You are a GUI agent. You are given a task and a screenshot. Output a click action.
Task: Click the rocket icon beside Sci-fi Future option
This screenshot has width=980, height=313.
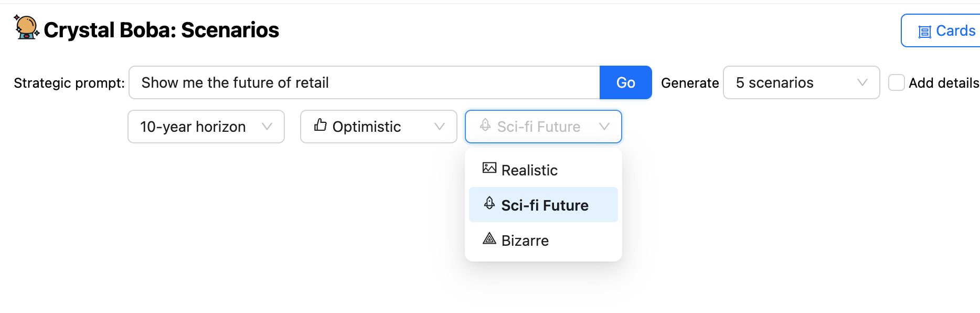pos(489,204)
